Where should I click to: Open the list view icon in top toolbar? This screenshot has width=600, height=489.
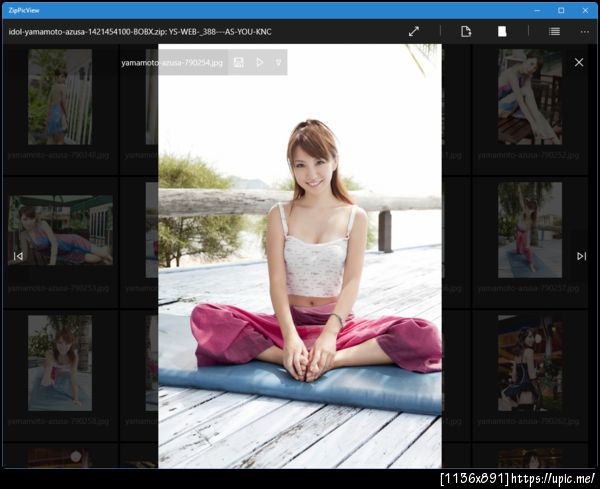(x=554, y=31)
